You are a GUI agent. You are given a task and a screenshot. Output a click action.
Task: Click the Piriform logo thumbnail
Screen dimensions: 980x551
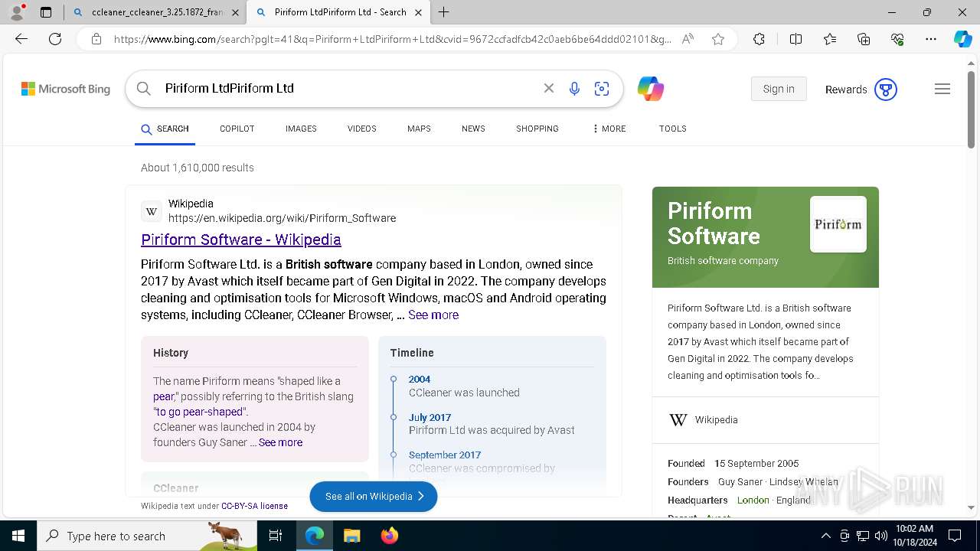click(x=838, y=224)
